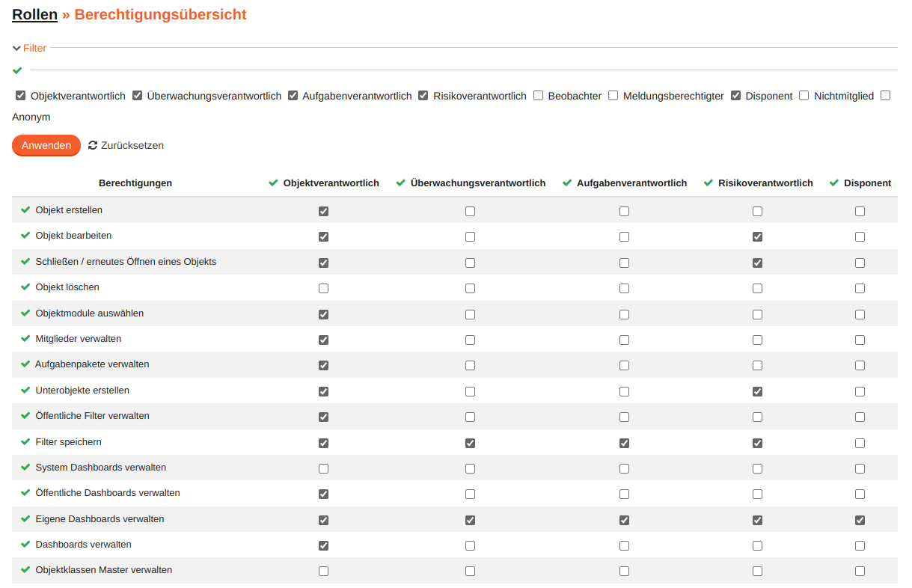912x588 pixels.
Task: Click green checkmark beside Risikoverantwortlich column header
Action: 709,183
